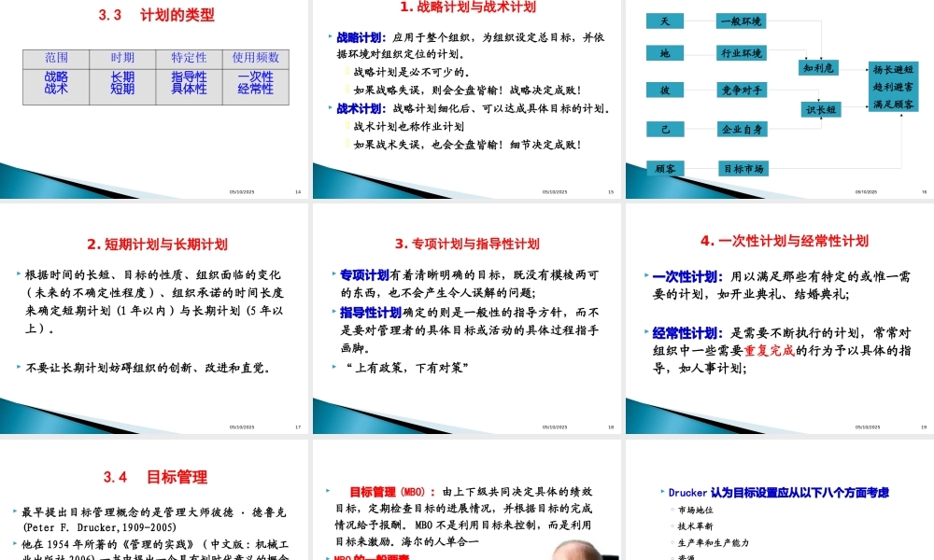Click the 时期 table header cell
Screen dimensions: 934x560
(x=122, y=58)
